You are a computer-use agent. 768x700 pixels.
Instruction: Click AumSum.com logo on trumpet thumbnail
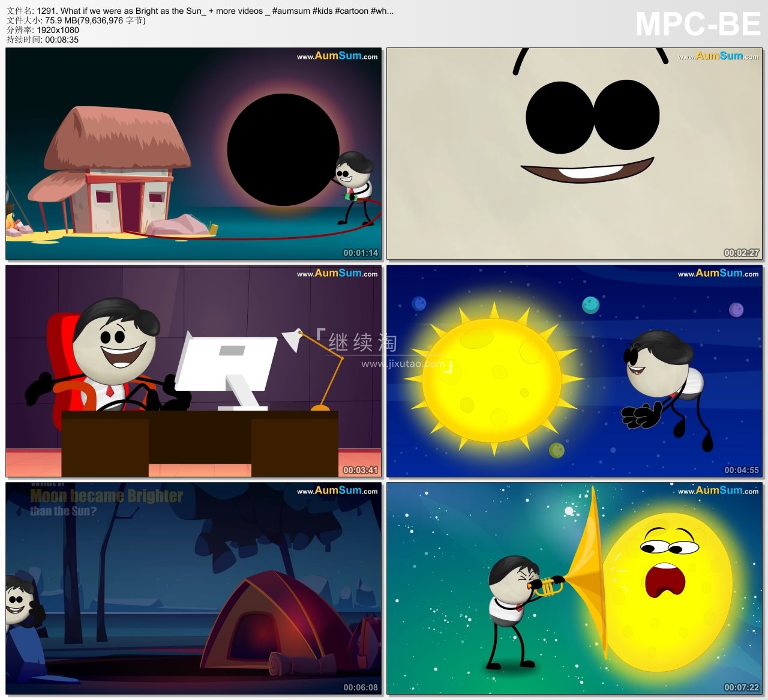click(x=718, y=490)
